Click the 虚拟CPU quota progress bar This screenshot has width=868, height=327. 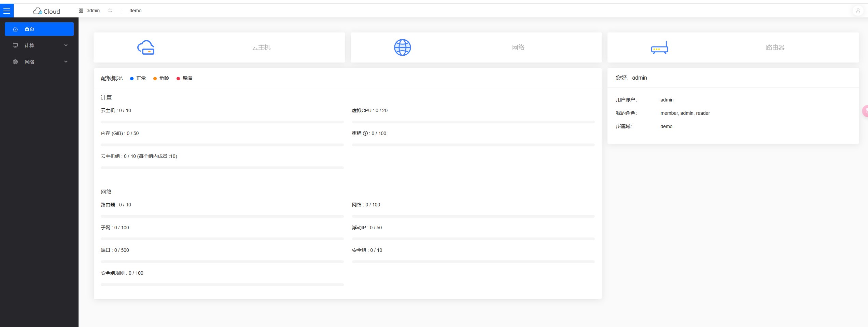pos(473,122)
